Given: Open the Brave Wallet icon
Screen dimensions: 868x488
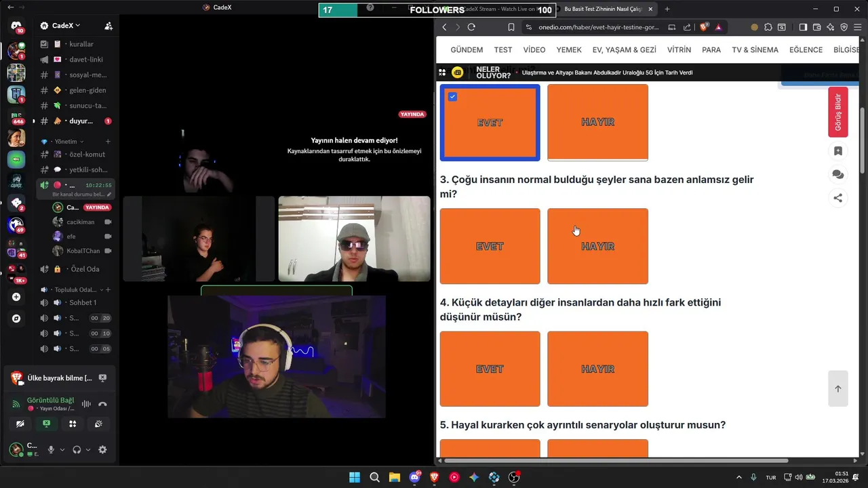Looking at the screenshot, I should tap(816, 27).
